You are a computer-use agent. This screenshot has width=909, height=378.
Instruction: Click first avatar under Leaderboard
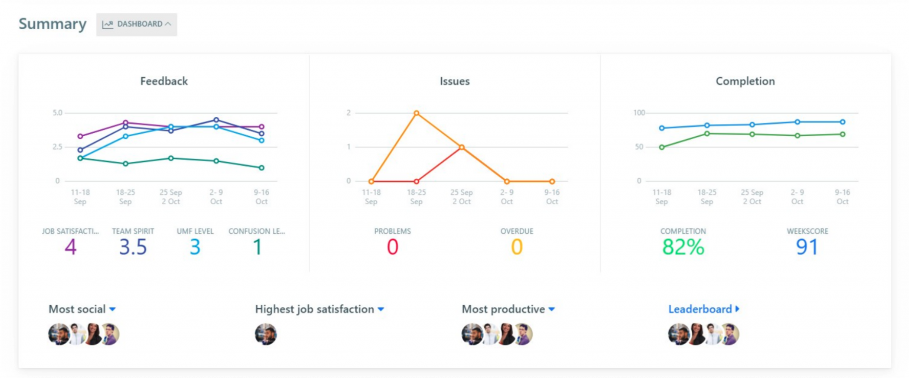coord(678,335)
